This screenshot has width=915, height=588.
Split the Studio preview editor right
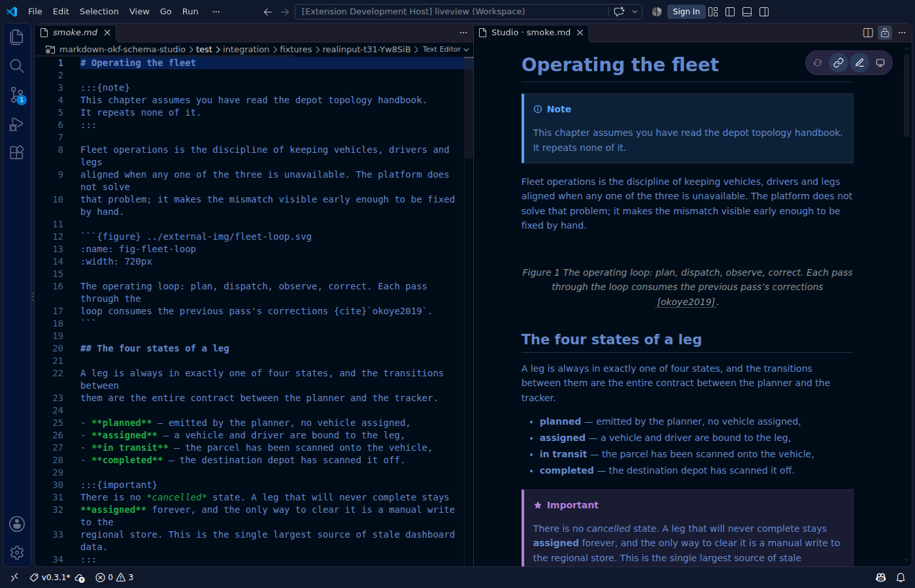[x=868, y=33]
